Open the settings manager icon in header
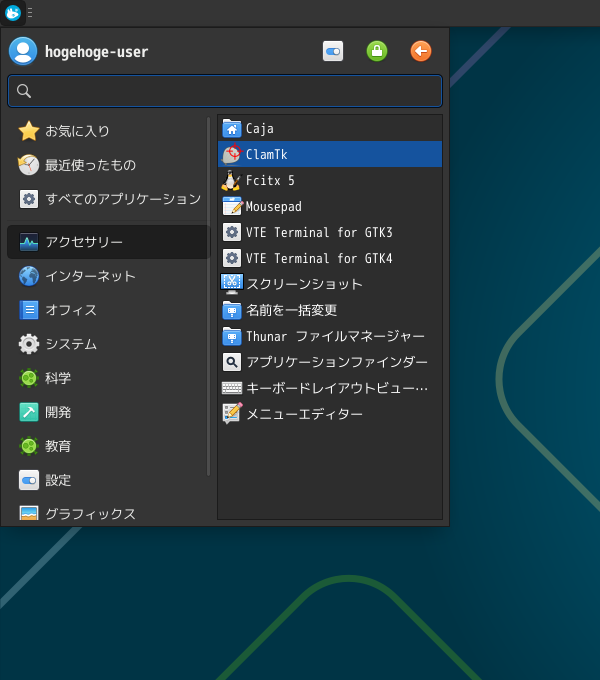The image size is (600, 680). (x=333, y=51)
